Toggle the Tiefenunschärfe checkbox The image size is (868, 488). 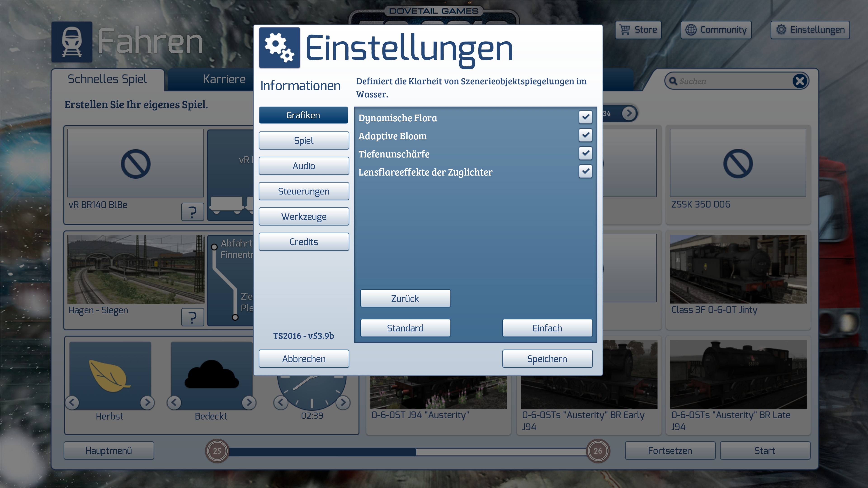click(x=585, y=153)
